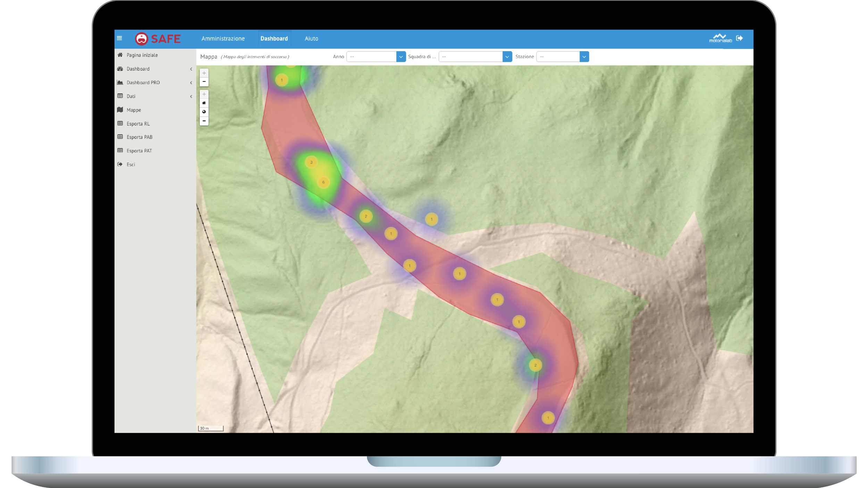Click the topmost plus zoom button
868x488 pixels.
pos(204,73)
